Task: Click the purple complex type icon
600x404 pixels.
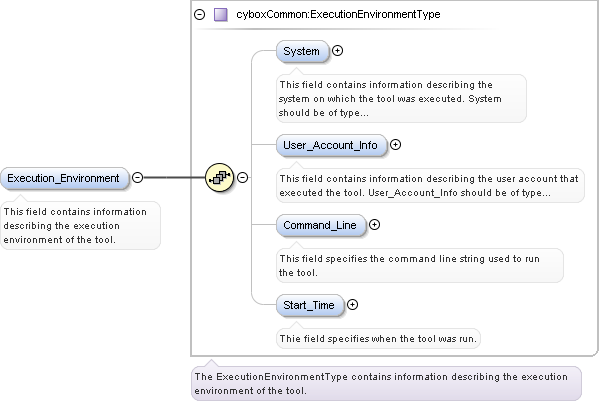Action: pos(220,15)
